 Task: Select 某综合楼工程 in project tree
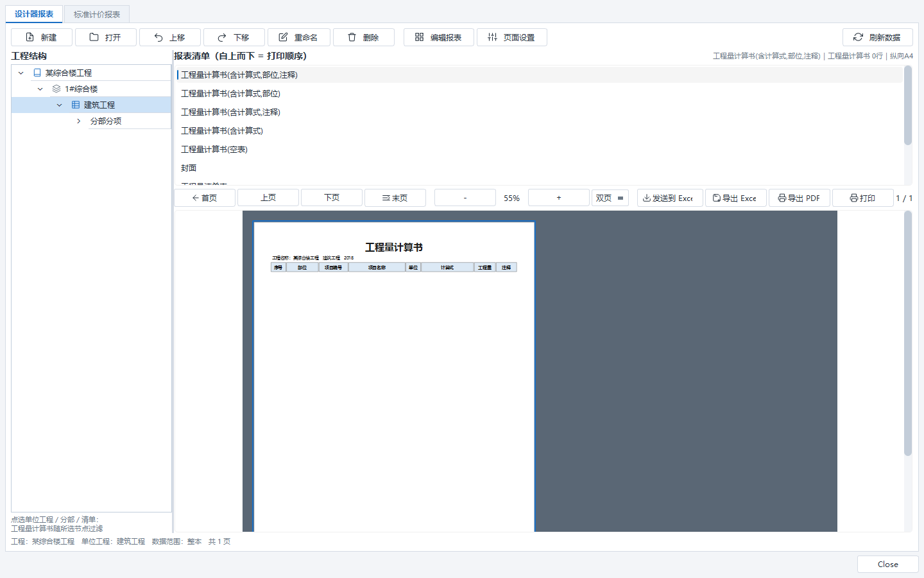point(69,73)
